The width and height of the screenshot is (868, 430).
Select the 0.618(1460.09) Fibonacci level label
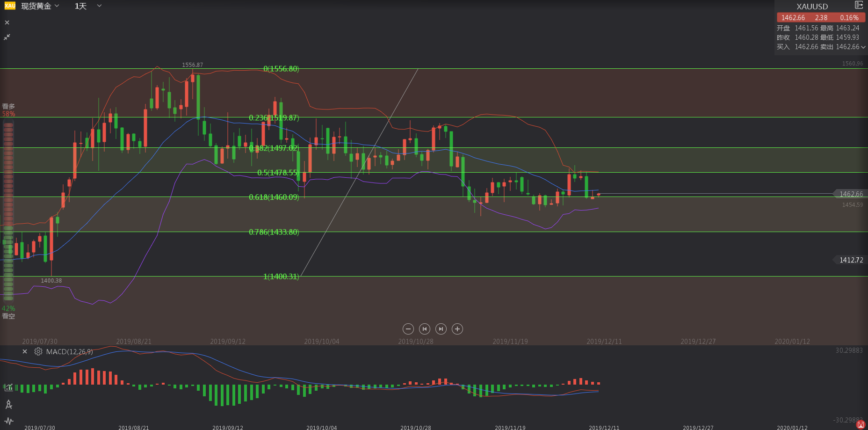274,197
